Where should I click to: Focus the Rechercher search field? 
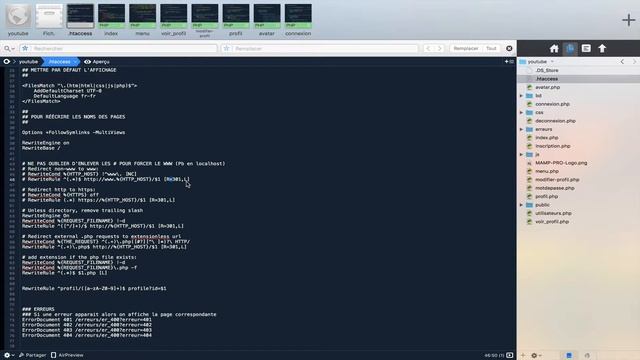pos(118,48)
